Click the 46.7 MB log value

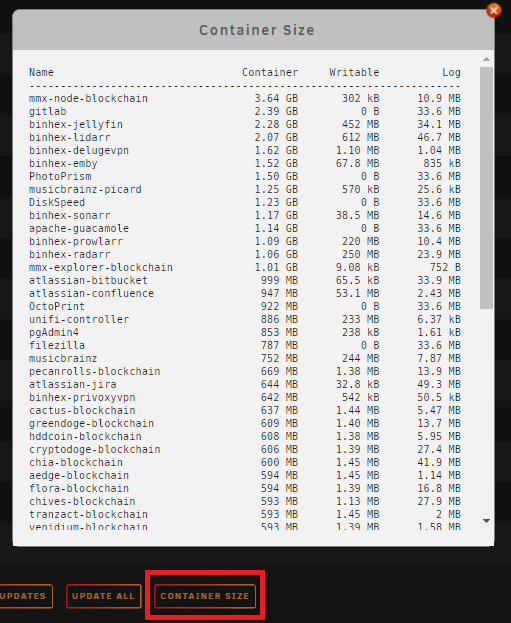click(439, 137)
